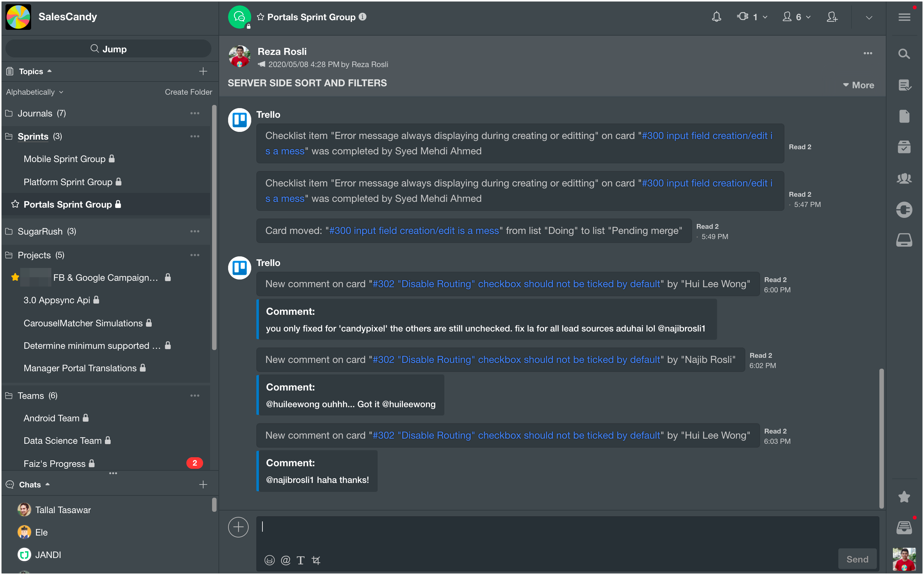924x575 pixels.
Task: Open the emoji picker in message box
Action: [x=269, y=560]
